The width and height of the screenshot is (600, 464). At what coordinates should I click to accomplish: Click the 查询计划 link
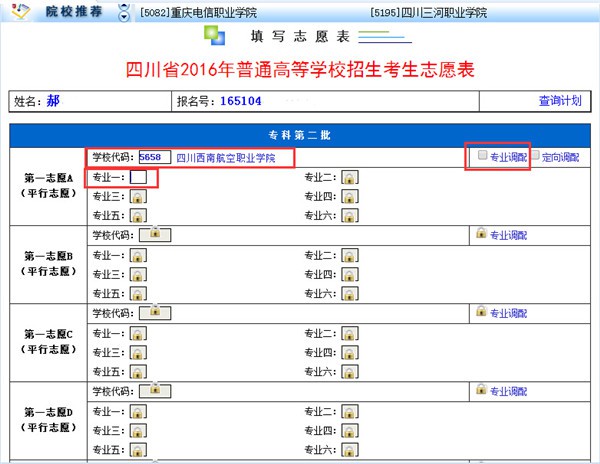[560, 101]
